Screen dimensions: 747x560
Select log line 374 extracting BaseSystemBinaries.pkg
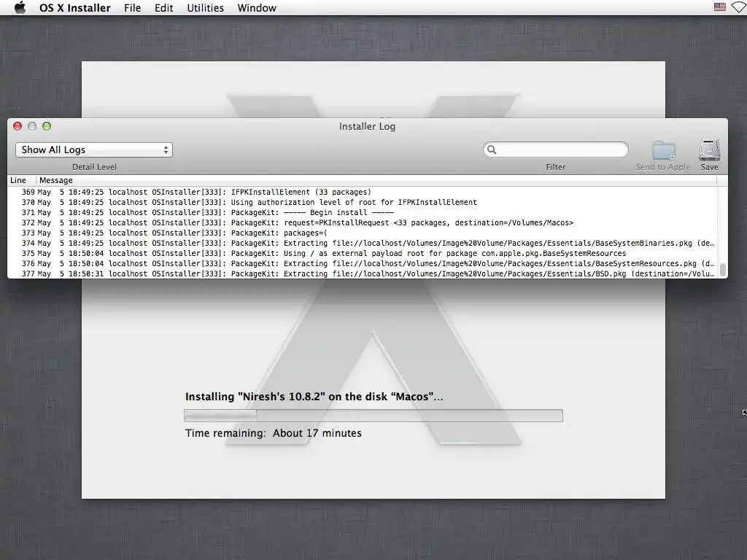363,244
